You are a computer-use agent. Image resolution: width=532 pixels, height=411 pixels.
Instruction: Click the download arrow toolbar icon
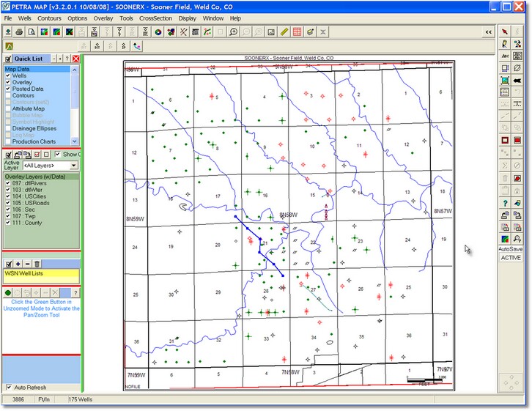pyautogui.click(x=8, y=32)
